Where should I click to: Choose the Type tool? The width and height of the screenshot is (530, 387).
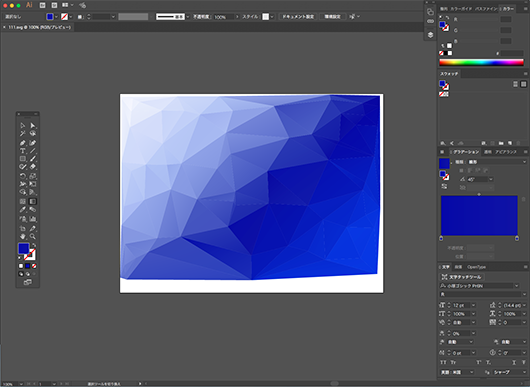click(x=23, y=151)
